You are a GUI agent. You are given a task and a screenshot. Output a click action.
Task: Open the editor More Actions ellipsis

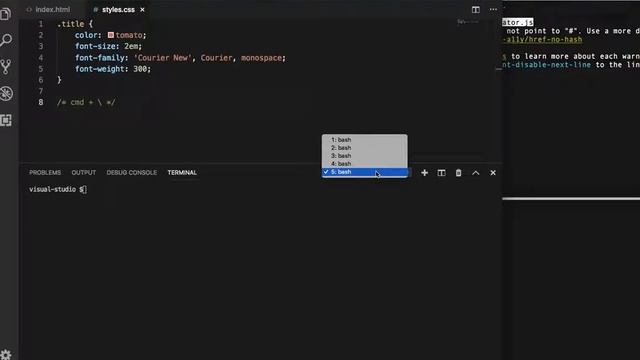click(x=493, y=9)
